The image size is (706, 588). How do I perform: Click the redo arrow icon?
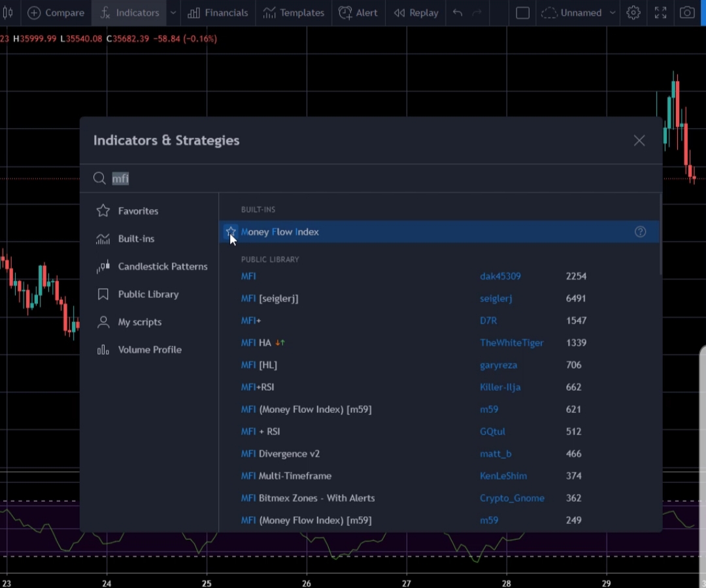pyautogui.click(x=477, y=12)
